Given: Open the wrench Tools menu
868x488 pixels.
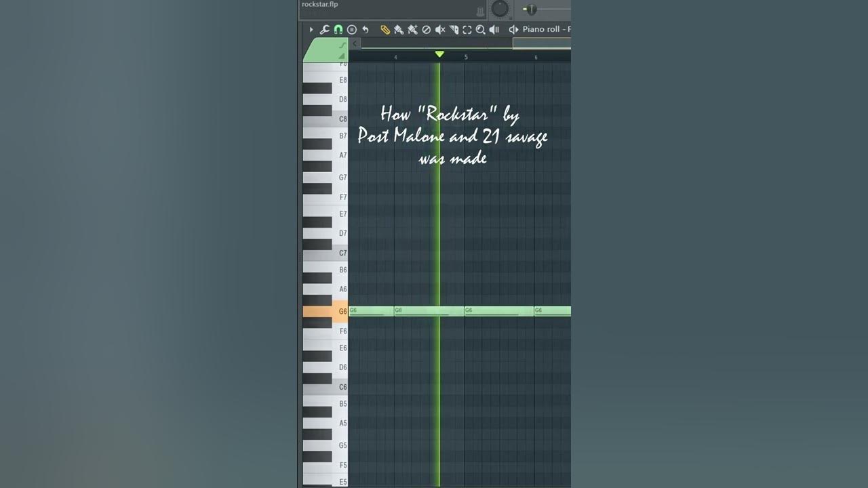Looking at the screenshot, I should click(324, 29).
